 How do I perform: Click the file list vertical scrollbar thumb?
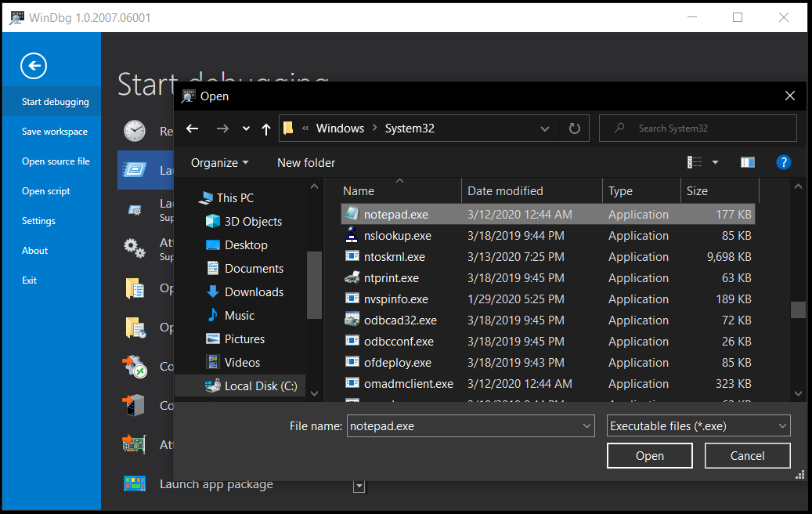click(798, 309)
